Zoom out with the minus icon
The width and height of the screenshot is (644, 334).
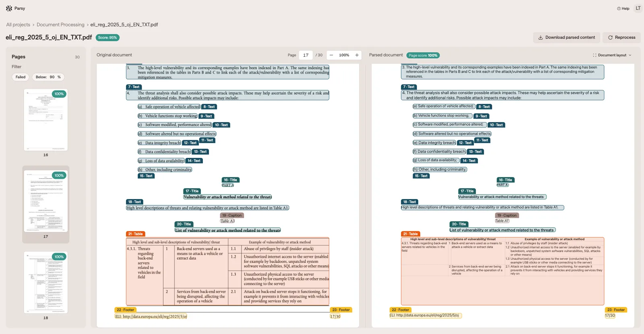coord(331,55)
